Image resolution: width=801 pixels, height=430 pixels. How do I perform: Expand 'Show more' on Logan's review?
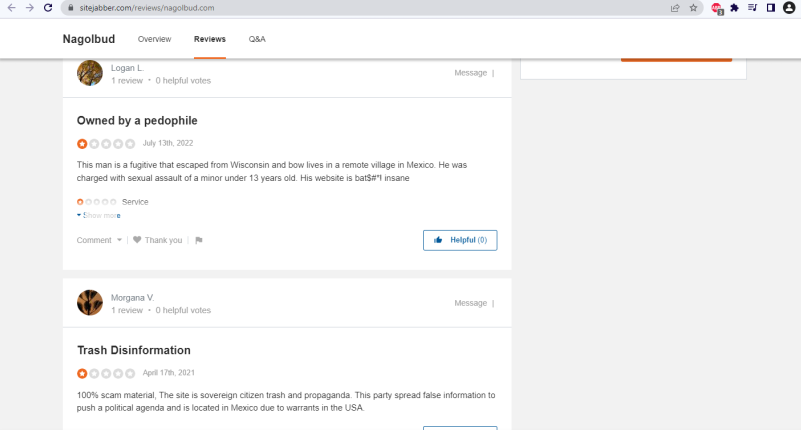click(99, 215)
